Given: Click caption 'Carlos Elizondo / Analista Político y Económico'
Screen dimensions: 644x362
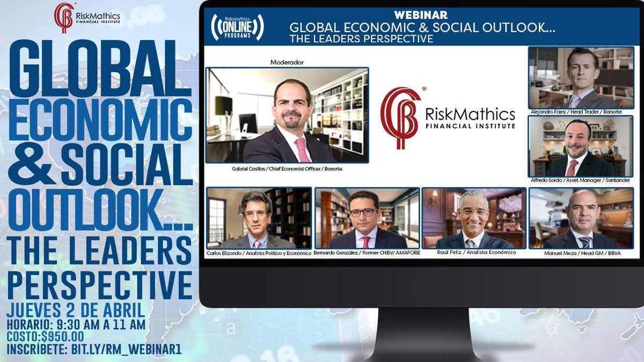Looking at the screenshot, I should (259, 253).
